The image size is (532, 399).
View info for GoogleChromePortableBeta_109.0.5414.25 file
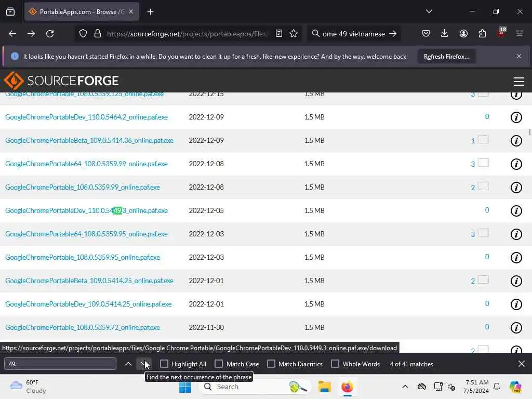[516, 281]
